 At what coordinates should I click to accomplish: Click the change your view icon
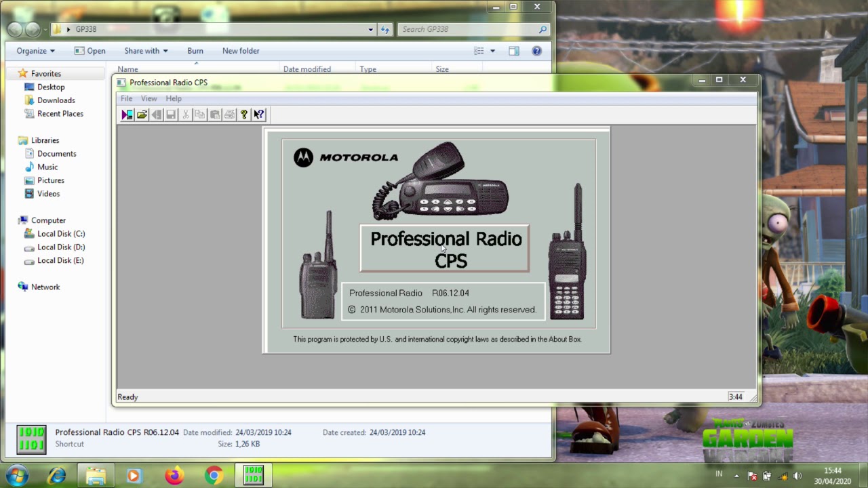(x=479, y=51)
